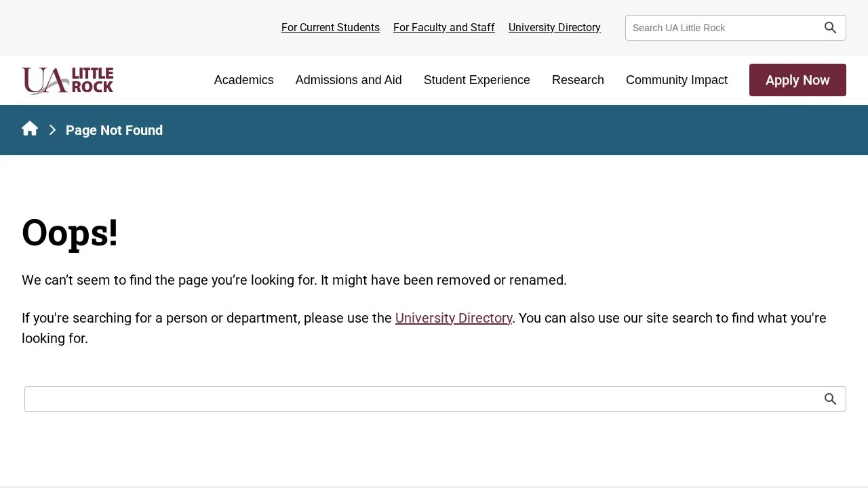This screenshot has height=488, width=868.
Task: Click the removed or renamed message sentence
Action: [x=294, y=280]
